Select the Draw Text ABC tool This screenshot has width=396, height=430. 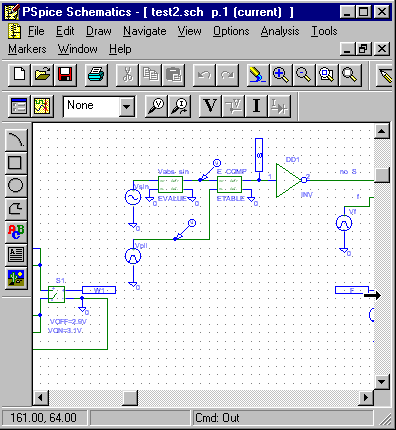click(x=16, y=231)
